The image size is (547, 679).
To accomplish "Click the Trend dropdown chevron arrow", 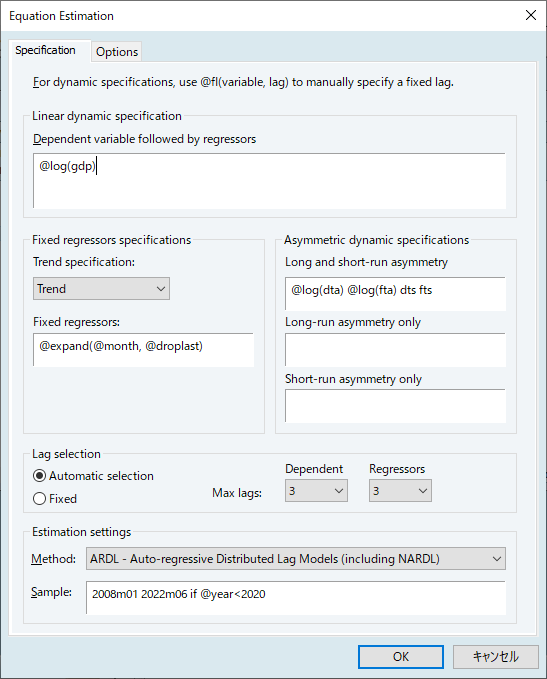I will (x=161, y=289).
